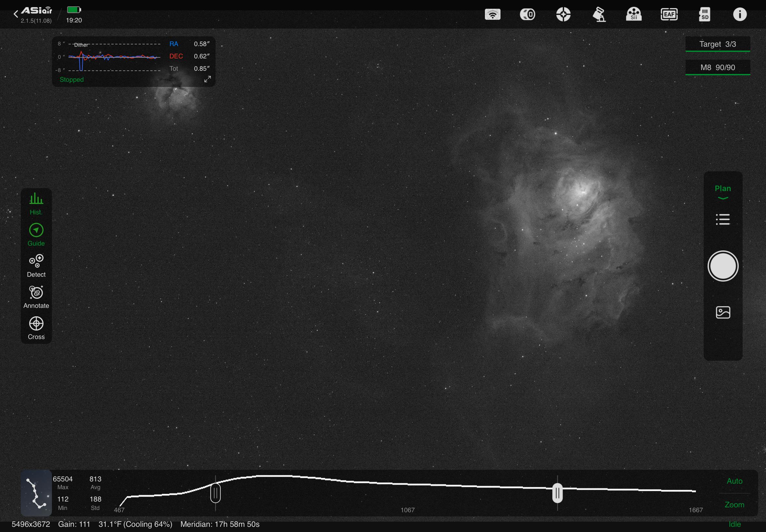The image size is (766, 532).
Task: Toggle the Guide graph overlay
Action: (x=36, y=235)
